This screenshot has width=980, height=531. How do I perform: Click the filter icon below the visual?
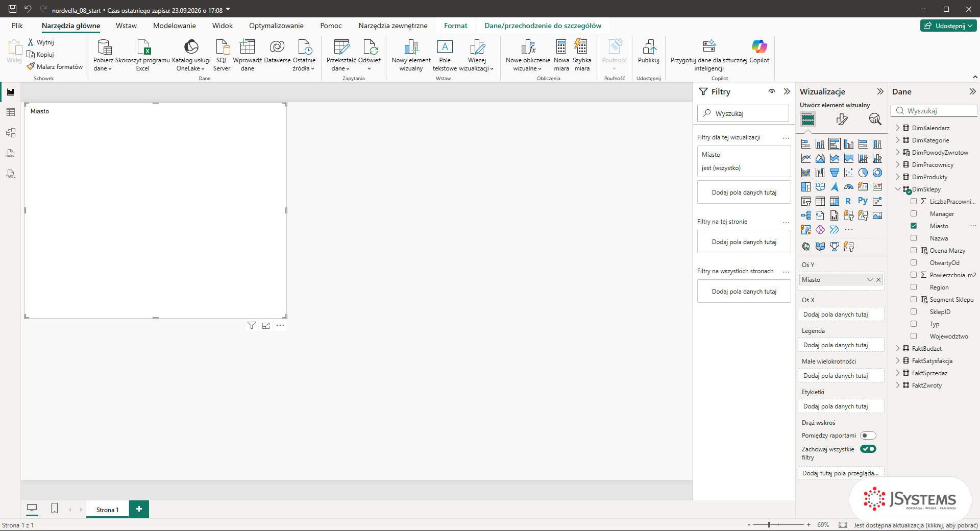click(x=252, y=325)
